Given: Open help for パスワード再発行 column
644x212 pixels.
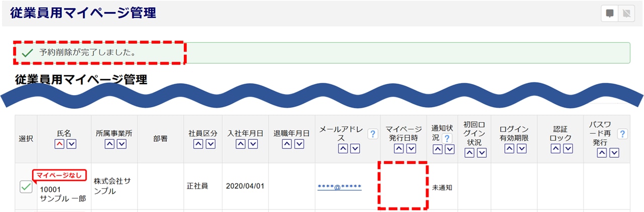Looking at the screenshot, I should (x=622, y=134).
